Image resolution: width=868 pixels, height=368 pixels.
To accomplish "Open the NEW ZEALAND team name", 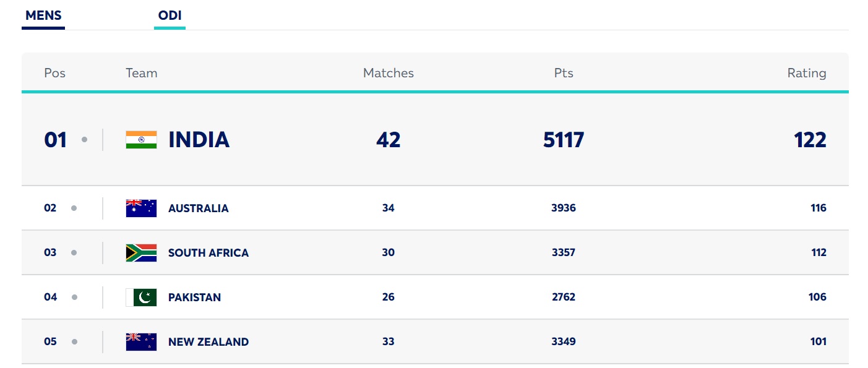I will coord(208,342).
